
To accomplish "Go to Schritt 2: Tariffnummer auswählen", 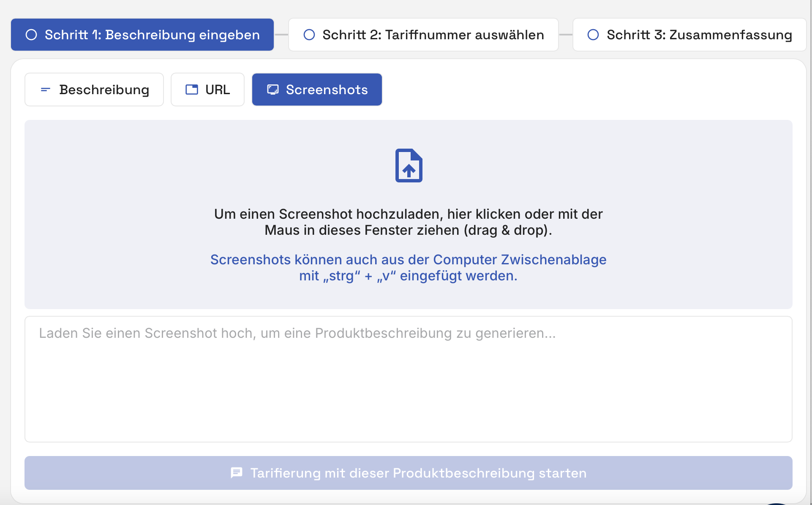I will pyautogui.click(x=433, y=35).
